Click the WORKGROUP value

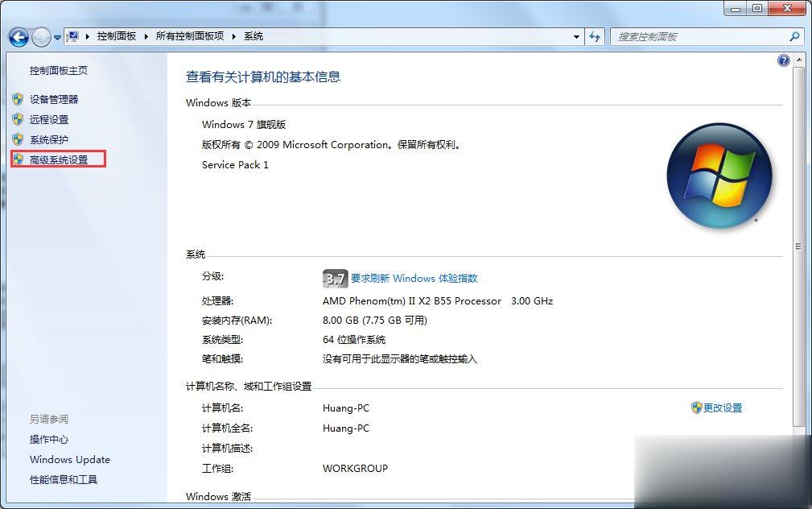click(355, 469)
